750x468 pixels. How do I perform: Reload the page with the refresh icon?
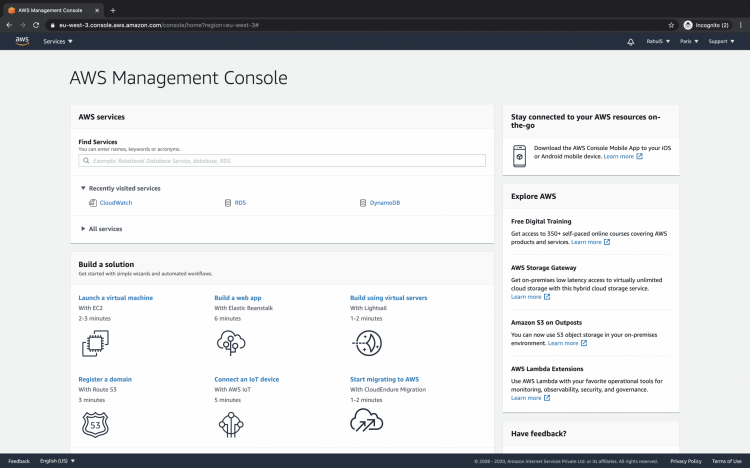(x=36, y=25)
